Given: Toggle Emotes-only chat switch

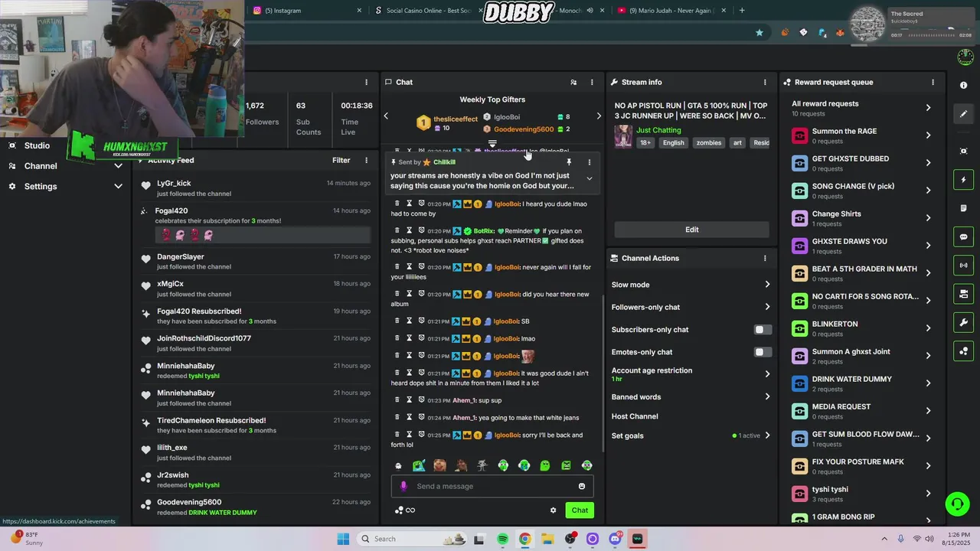Looking at the screenshot, I should click(763, 352).
